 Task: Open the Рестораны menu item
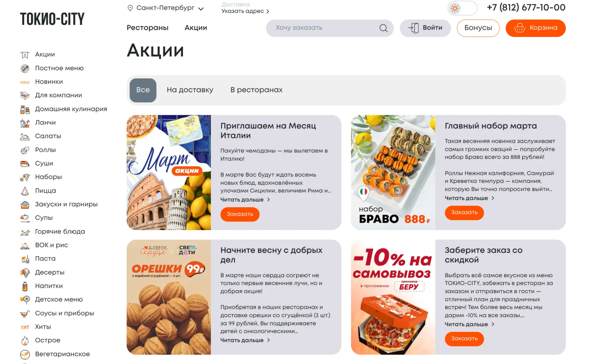(147, 28)
